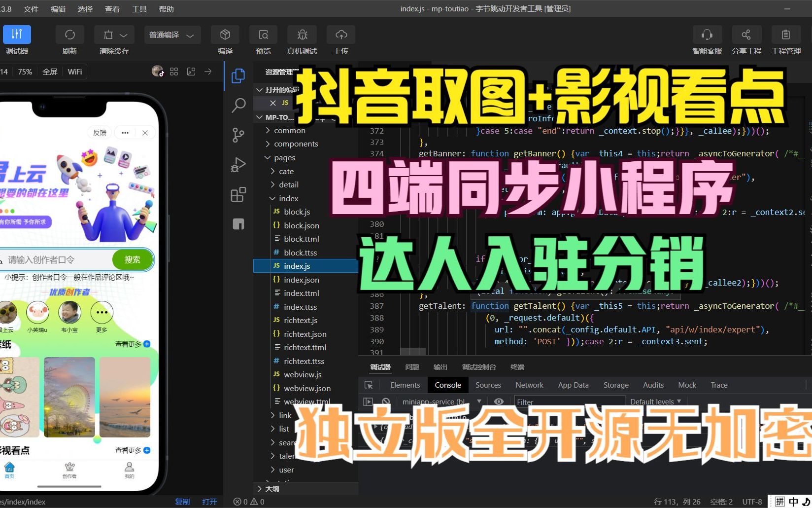This screenshot has height=508, width=812.
Task: Open the Extensions blocks icon
Action: pos(238,194)
